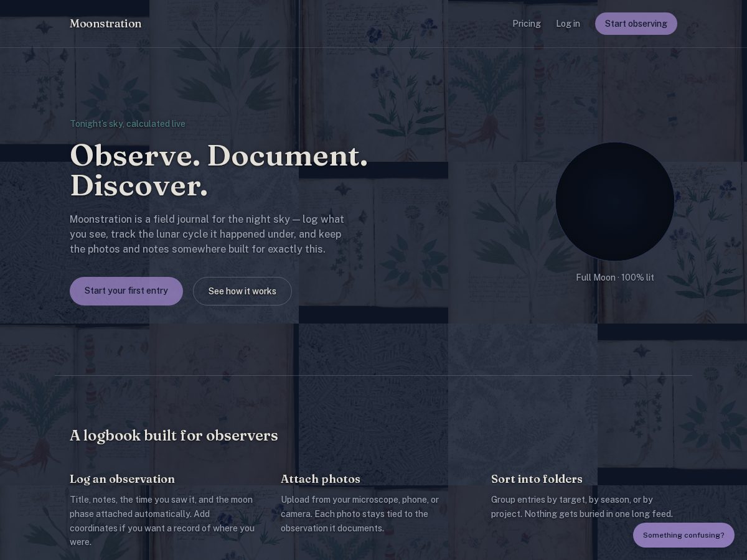Click the Tonight's sky, calculated live tagline

[128, 124]
